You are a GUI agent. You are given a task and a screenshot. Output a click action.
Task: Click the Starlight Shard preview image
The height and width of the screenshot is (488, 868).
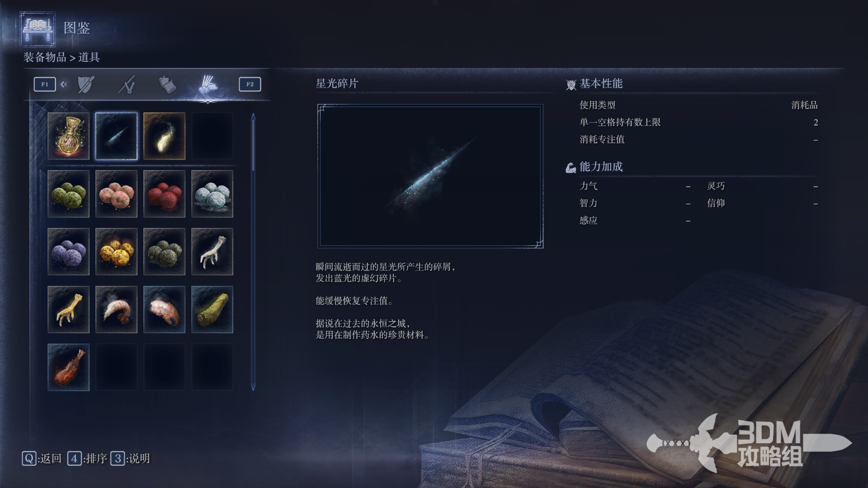430,176
